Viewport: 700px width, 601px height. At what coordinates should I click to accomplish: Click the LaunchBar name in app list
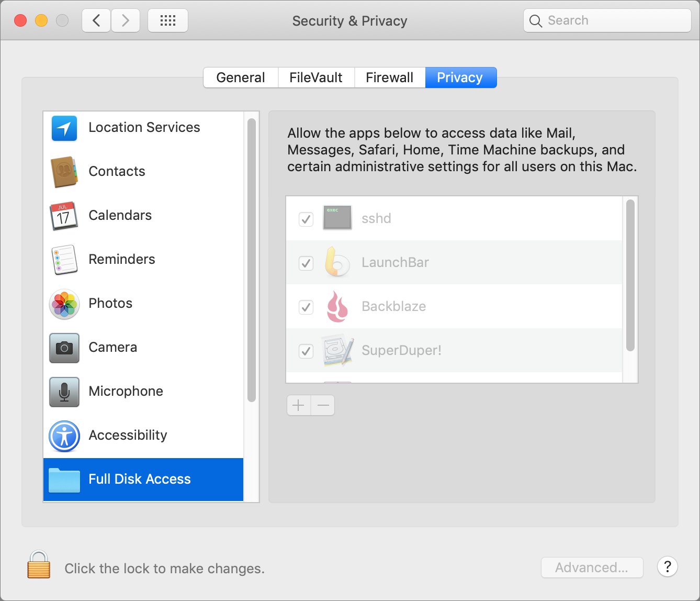tap(396, 262)
